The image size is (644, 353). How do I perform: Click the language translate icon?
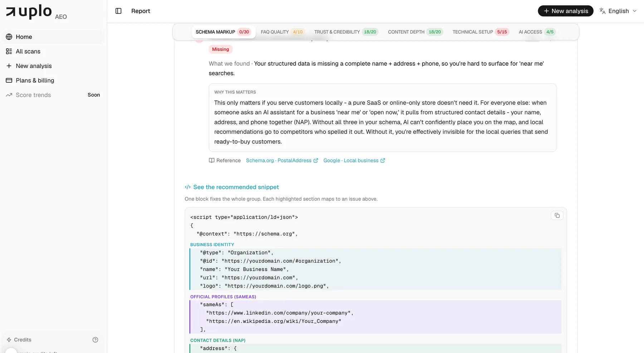point(602,11)
